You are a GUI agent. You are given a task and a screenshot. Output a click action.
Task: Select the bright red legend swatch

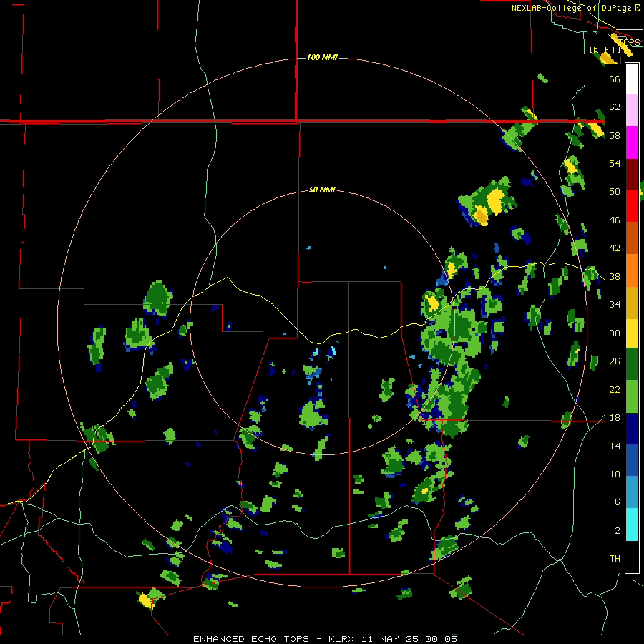pos(632,206)
